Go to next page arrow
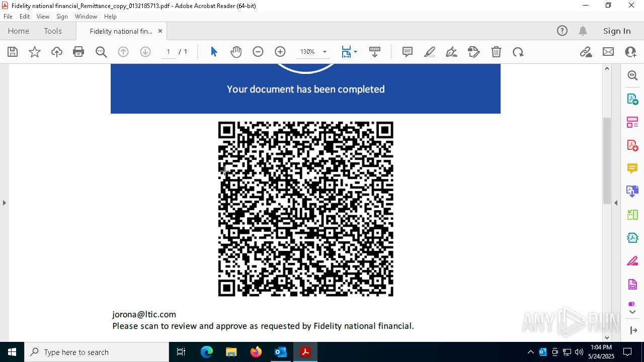 (x=145, y=52)
